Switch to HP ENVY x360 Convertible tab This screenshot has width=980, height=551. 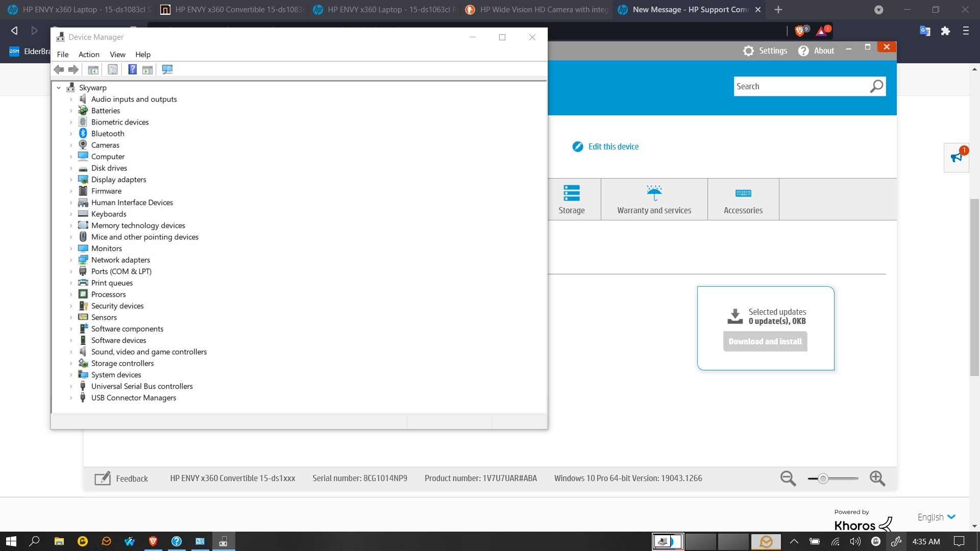point(232,10)
